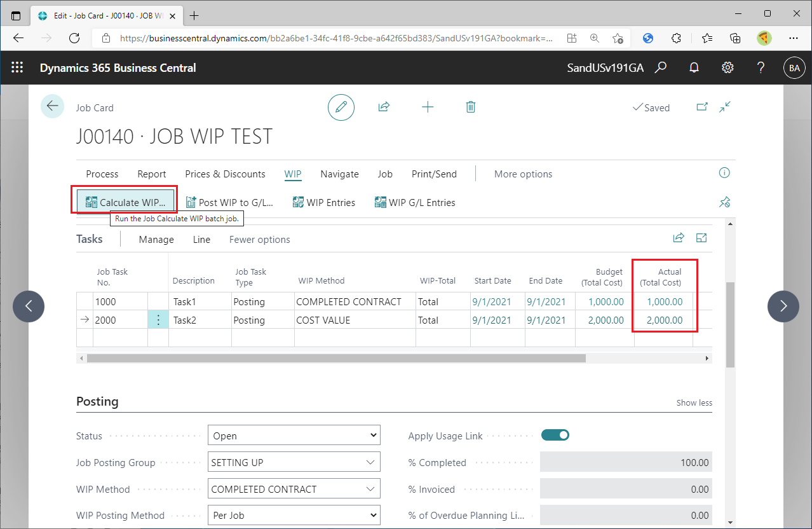Open Business Central search
The image size is (812, 529).
point(661,67)
